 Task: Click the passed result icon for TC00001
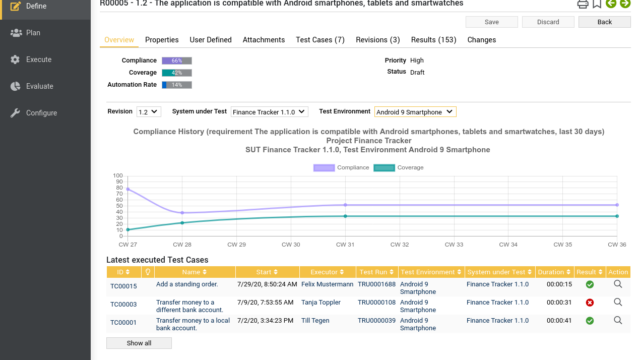590,321
